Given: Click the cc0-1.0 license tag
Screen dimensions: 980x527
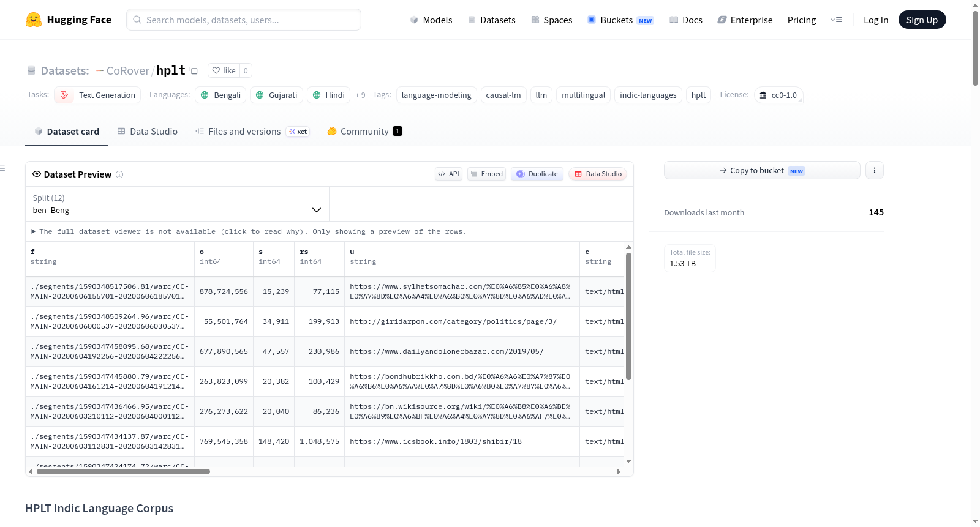Looking at the screenshot, I should tap(778, 95).
